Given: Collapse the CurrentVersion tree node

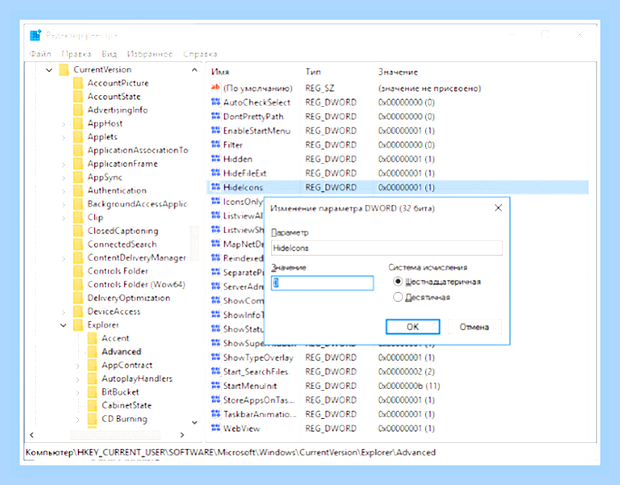Looking at the screenshot, I should click(x=49, y=70).
